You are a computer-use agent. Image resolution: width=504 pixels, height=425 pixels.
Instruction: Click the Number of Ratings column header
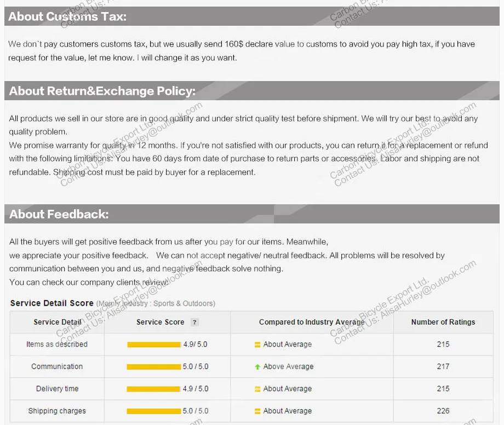(x=443, y=322)
